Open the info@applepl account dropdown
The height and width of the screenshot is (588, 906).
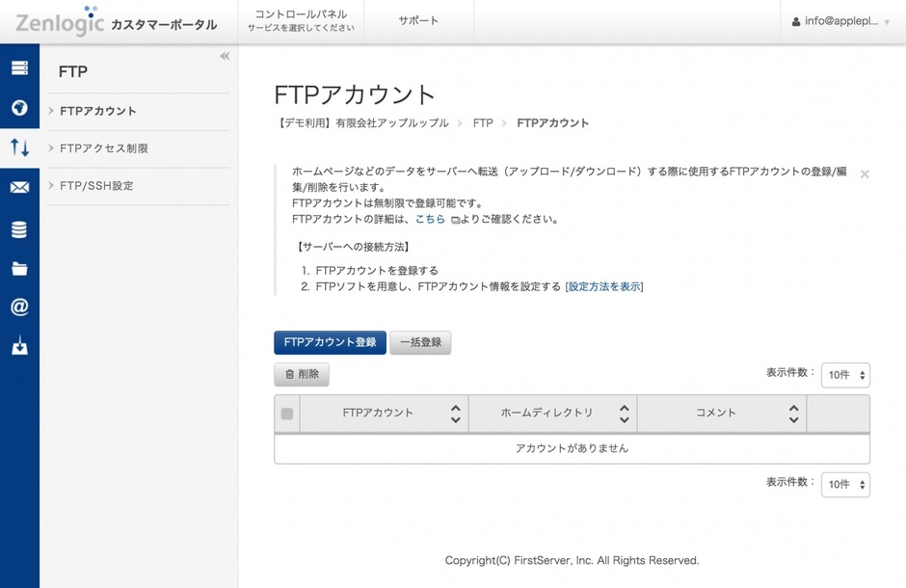[840, 21]
